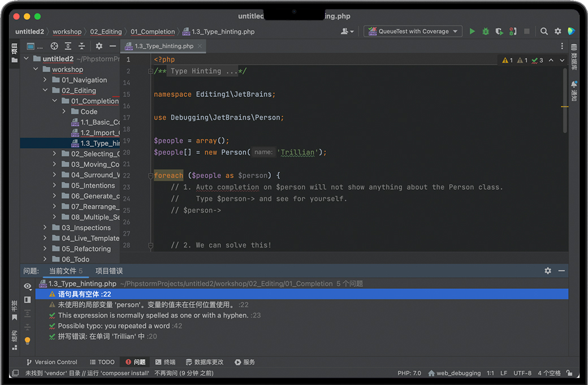The width and height of the screenshot is (588, 385).
Task: Collapse the 02_Editing folder
Action: click(x=45, y=90)
